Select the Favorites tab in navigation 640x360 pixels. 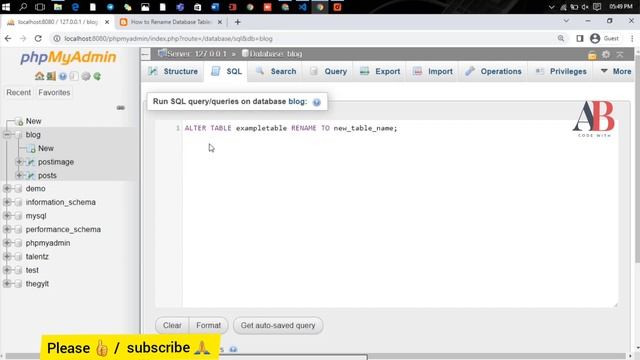tap(54, 93)
